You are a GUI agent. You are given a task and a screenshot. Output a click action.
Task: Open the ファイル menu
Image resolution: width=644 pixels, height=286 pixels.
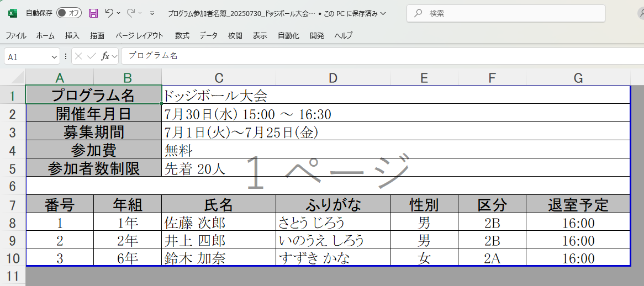pos(16,35)
